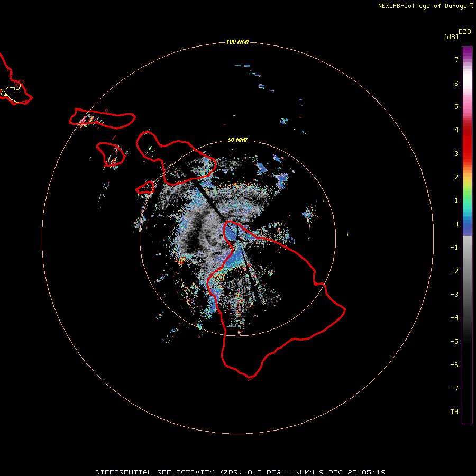Screen dimensions: 476x476
Task: Click the -5 value on color scale
Action: pos(454,342)
